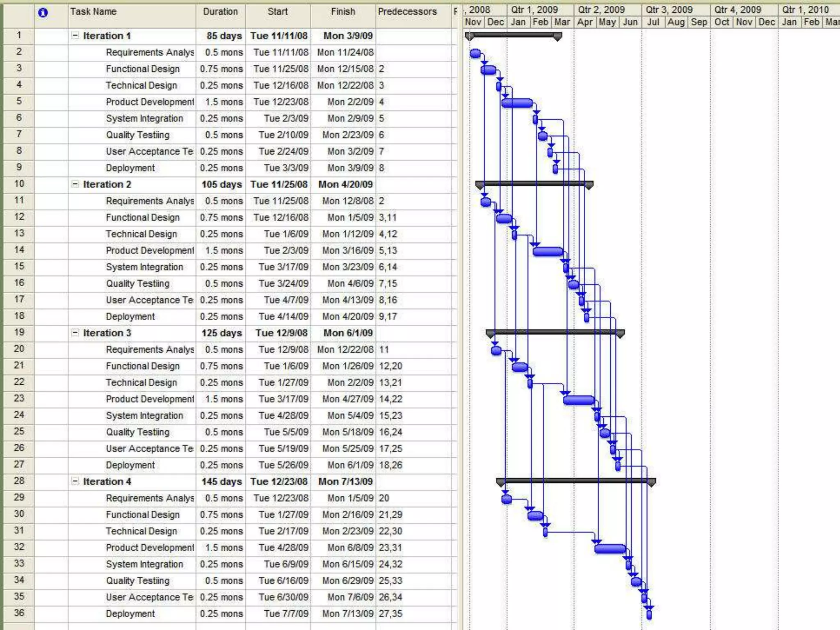Select the Predecessors column header
The image size is (840, 630).
tap(407, 12)
